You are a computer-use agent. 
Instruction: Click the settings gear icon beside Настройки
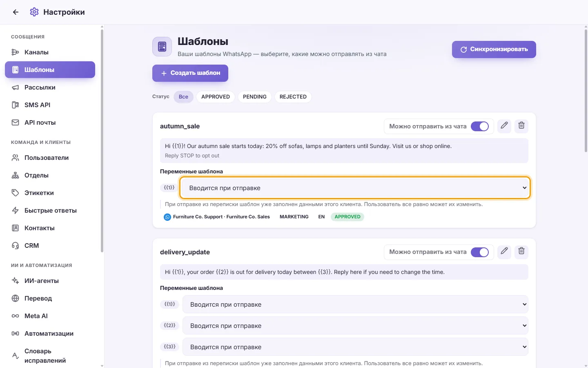(34, 12)
